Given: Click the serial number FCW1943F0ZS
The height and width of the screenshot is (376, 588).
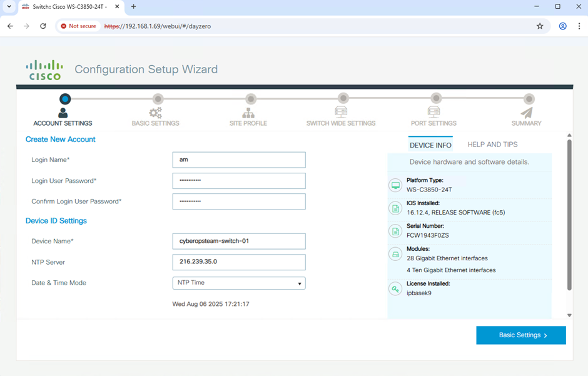Looking at the screenshot, I should pos(427,235).
